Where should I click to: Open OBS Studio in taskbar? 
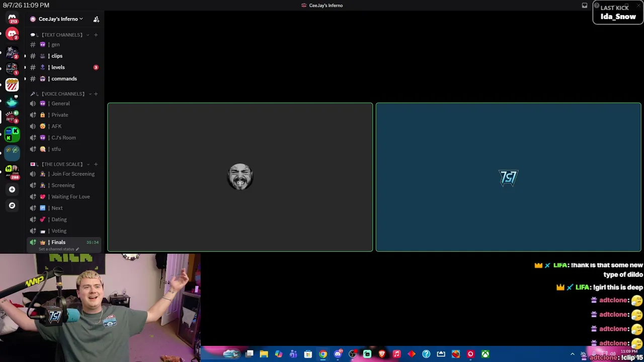tap(353, 354)
